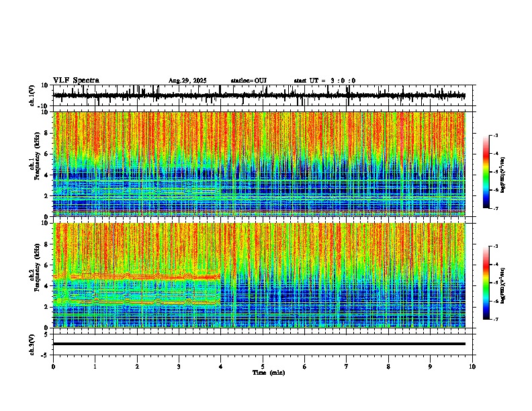The image size is (532, 411).
Task: Click the "8" tick on ch.1 frequency axis
Action: [47, 133]
